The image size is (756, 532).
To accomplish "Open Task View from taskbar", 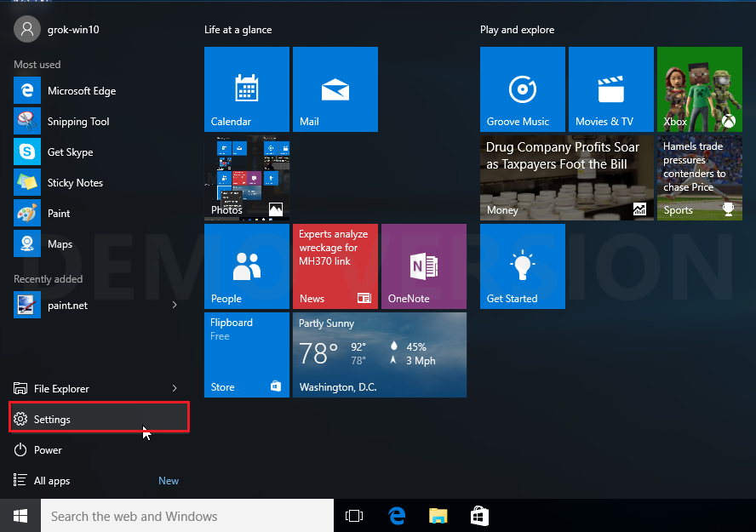I will pyautogui.click(x=354, y=516).
